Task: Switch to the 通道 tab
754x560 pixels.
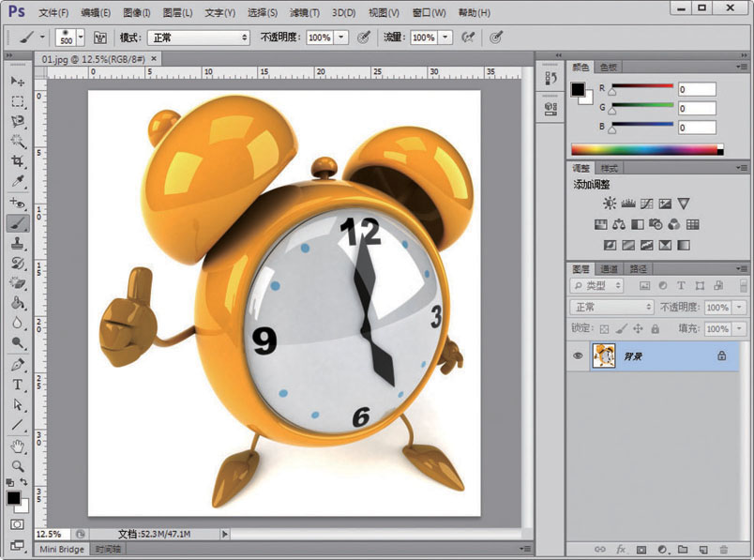Action: [x=611, y=269]
